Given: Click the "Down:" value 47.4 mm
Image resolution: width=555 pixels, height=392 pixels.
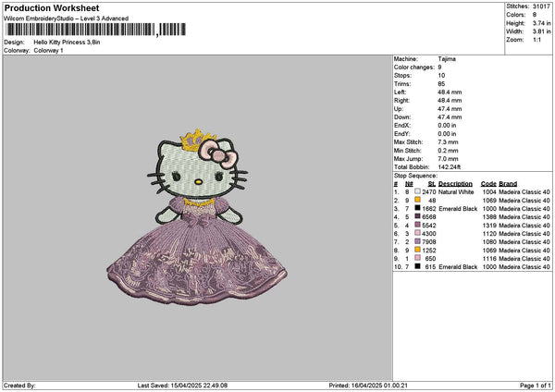Looking at the screenshot, I should coord(450,117).
